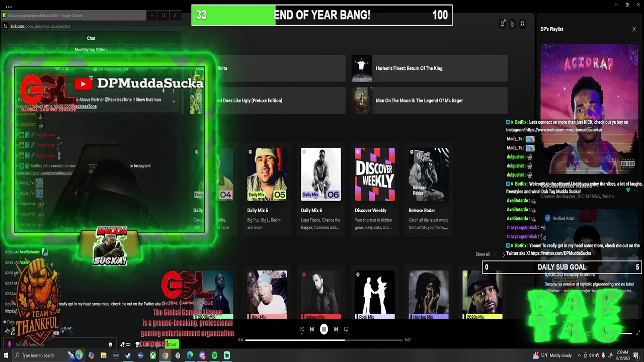Screen dimensions: 644x362
Task: Click the green Chat send button
Action: 172,344
